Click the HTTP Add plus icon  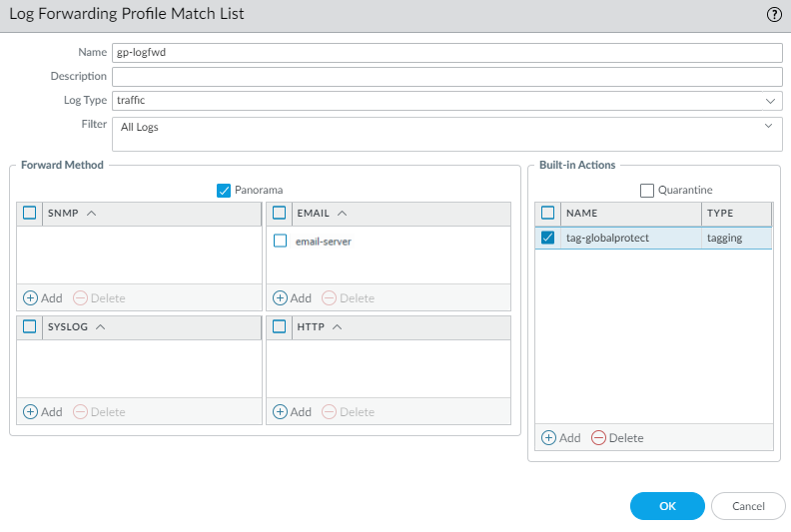point(281,411)
